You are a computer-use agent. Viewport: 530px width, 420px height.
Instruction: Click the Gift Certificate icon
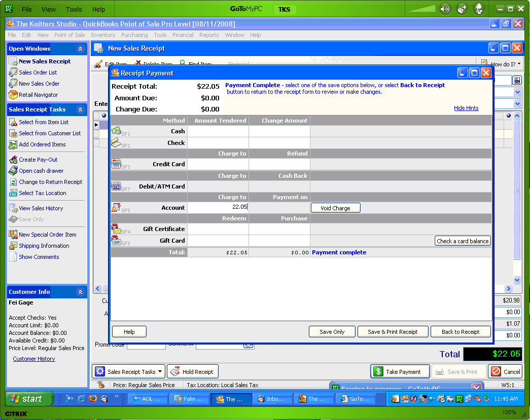click(116, 228)
